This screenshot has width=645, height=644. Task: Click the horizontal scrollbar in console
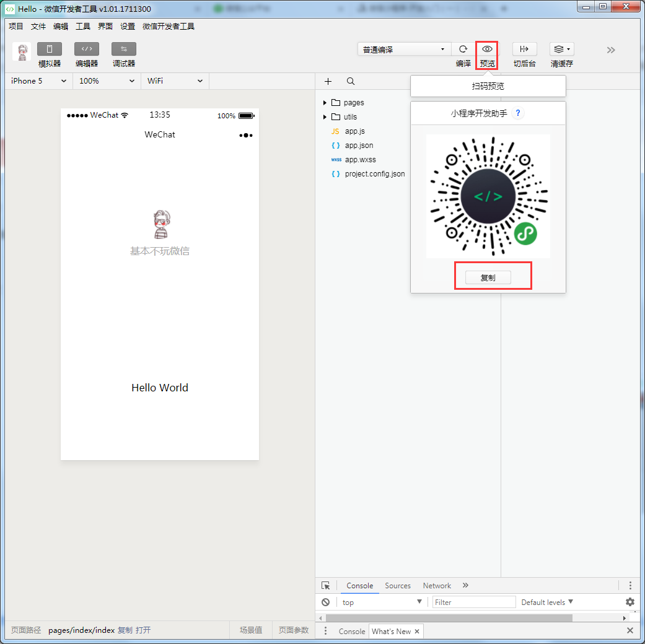pyautogui.click(x=449, y=618)
